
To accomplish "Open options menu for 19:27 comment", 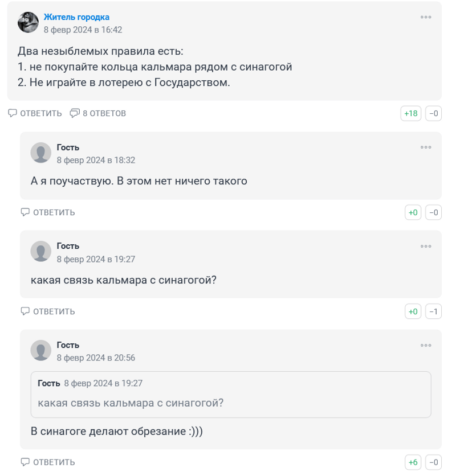I will coord(426,246).
